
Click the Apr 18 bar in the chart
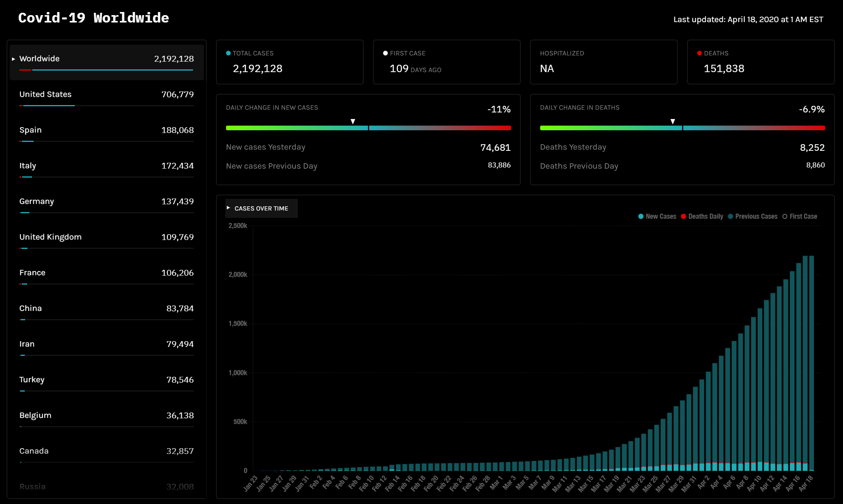click(x=812, y=363)
